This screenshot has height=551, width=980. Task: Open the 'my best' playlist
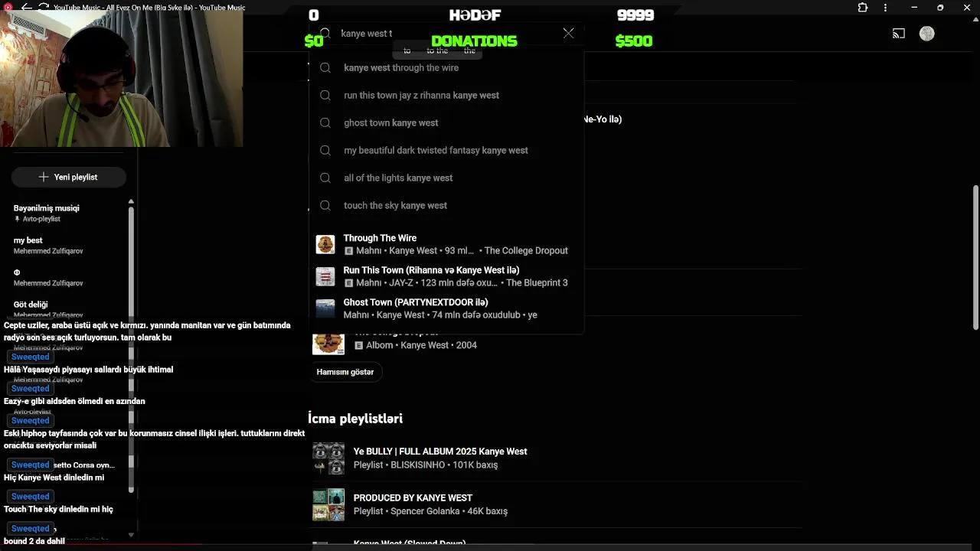[69, 245]
